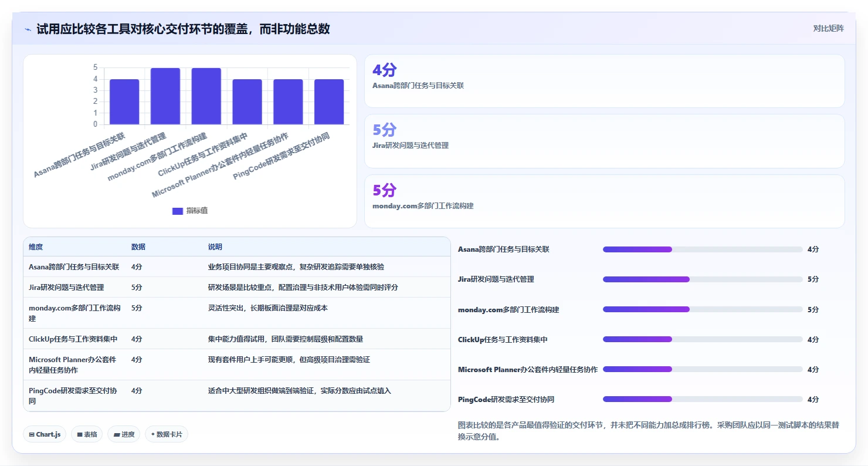This screenshot has height=466, width=868.
Task: Select the Asana bar in the chart
Action: (124, 102)
